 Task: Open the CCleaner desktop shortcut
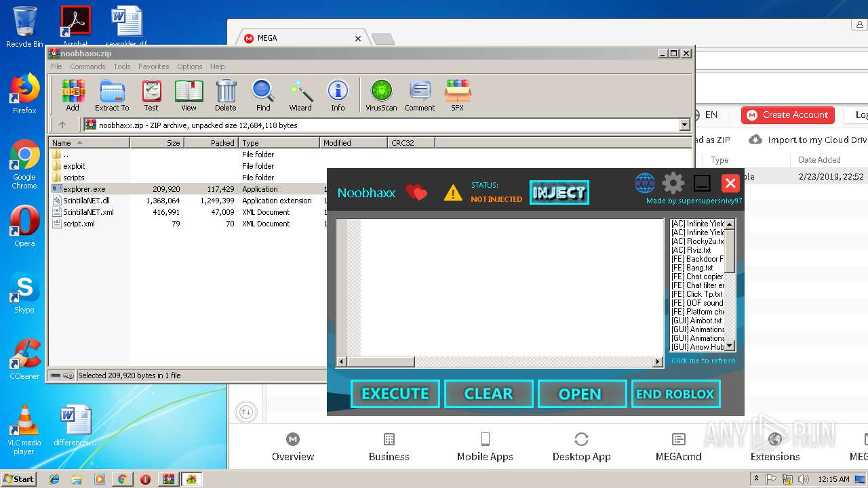tap(24, 359)
